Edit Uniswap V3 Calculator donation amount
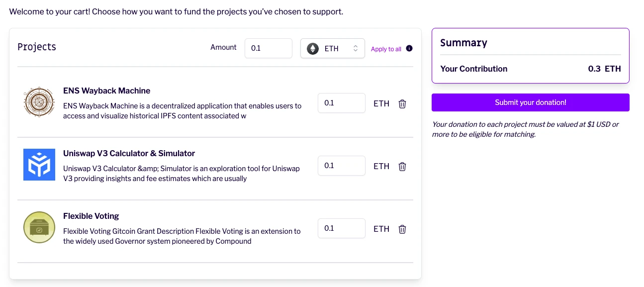 (341, 166)
